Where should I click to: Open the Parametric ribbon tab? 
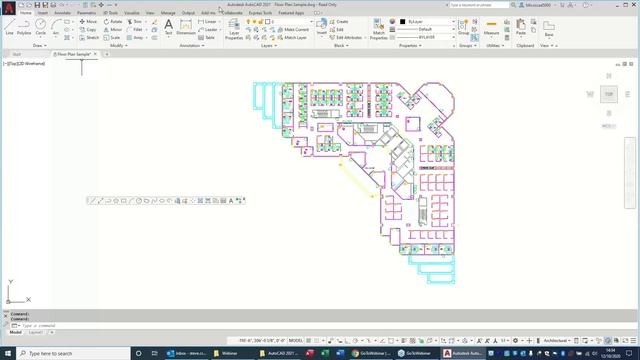87,13
